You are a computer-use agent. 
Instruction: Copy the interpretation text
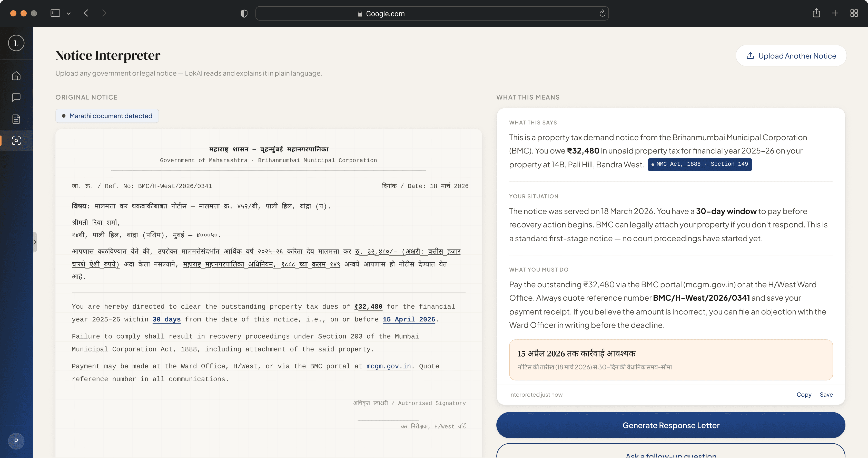[804, 394]
